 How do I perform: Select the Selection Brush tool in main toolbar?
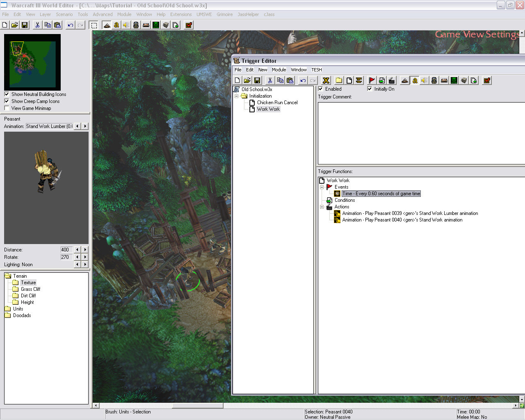click(x=94, y=25)
